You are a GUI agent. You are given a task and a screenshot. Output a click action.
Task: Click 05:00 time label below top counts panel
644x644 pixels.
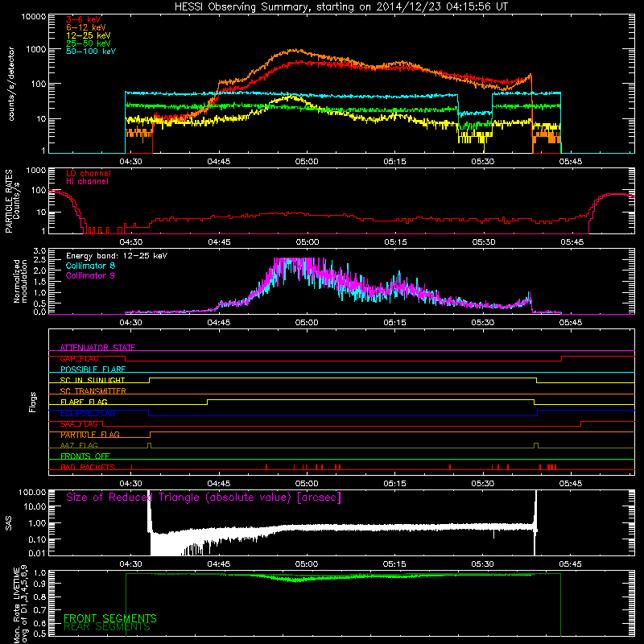[307, 162]
